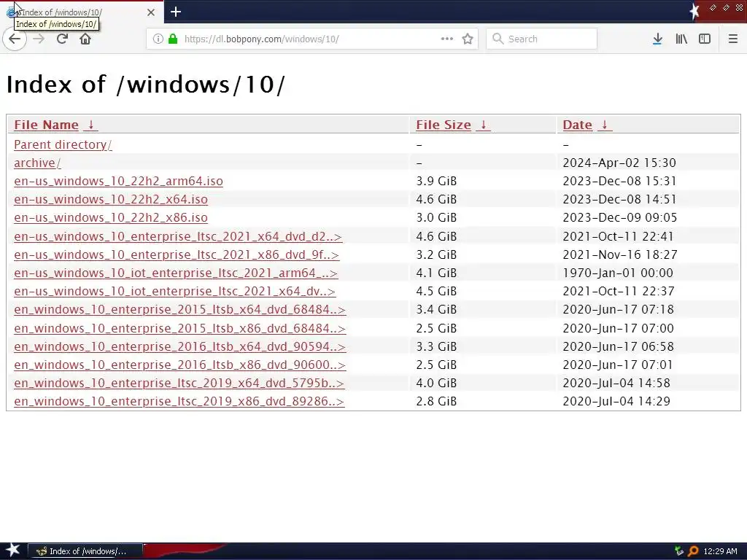Image resolution: width=747 pixels, height=560 pixels.
Task: Open iot_enterprise_ltsc_2021_x64_dv link
Action: point(174,291)
